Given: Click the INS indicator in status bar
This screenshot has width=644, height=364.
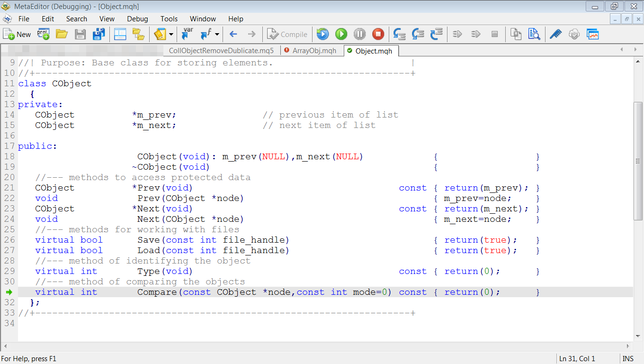Looking at the screenshot, I should point(628,359).
